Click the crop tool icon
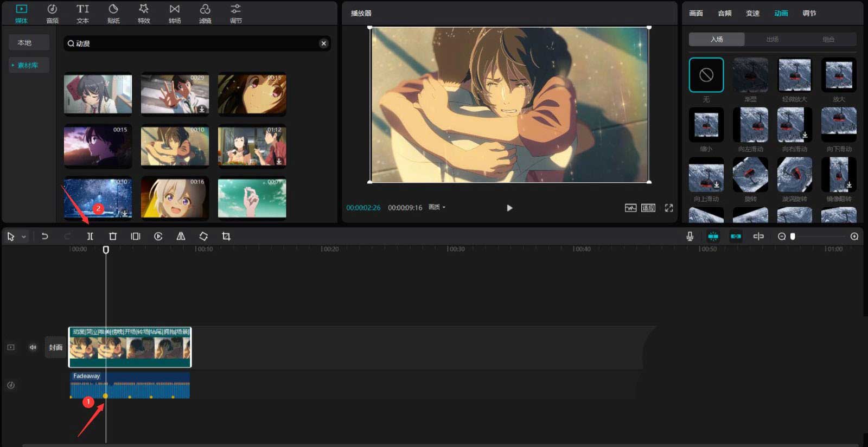 pos(226,237)
